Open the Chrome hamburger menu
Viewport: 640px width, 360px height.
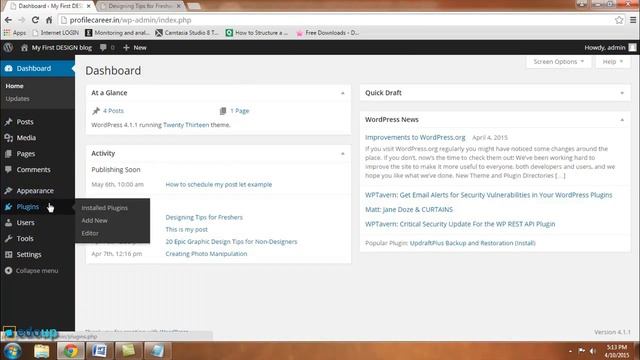coord(633,20)
